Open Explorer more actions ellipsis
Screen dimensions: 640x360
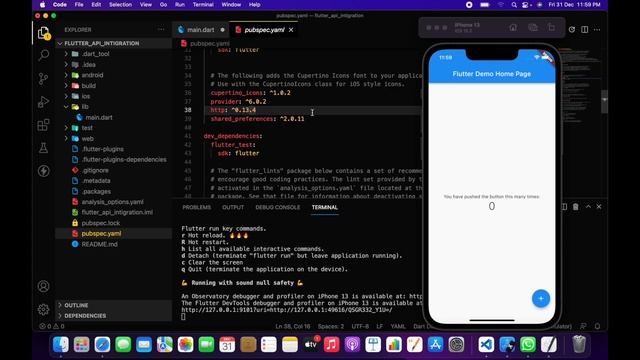click(161, 29)
